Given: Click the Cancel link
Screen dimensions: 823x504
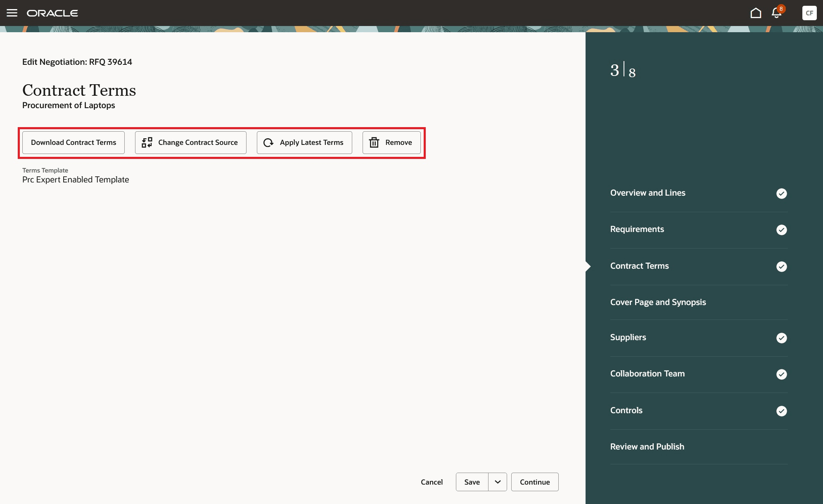Looking at the screenshot, I should point(432,482).
